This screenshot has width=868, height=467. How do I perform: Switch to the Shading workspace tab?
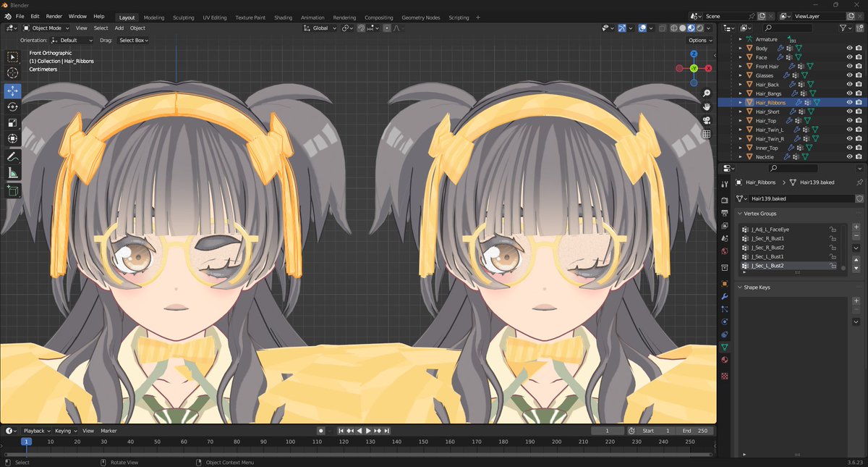(x=283, y=17)
